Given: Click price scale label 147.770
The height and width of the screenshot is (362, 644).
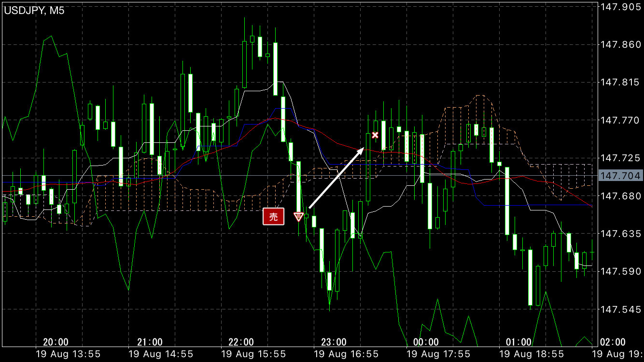Looking at the screenshot, I should click(x=620, y=120).
